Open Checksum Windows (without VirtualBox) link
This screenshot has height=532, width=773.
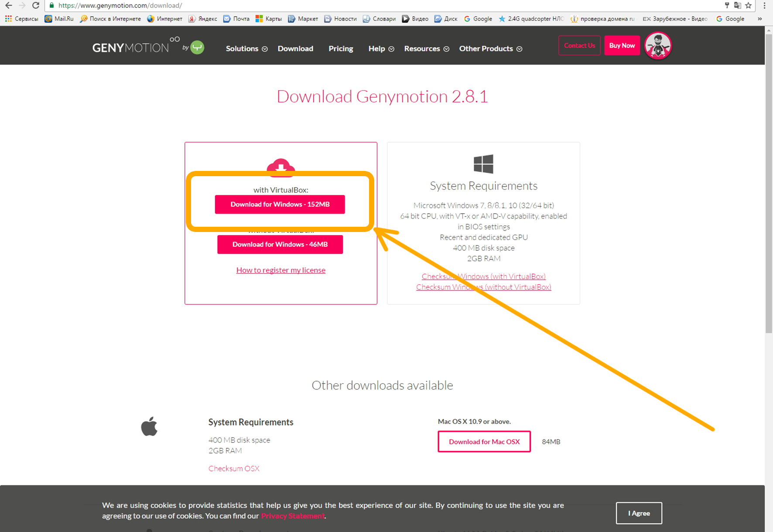tap(484, 287)
